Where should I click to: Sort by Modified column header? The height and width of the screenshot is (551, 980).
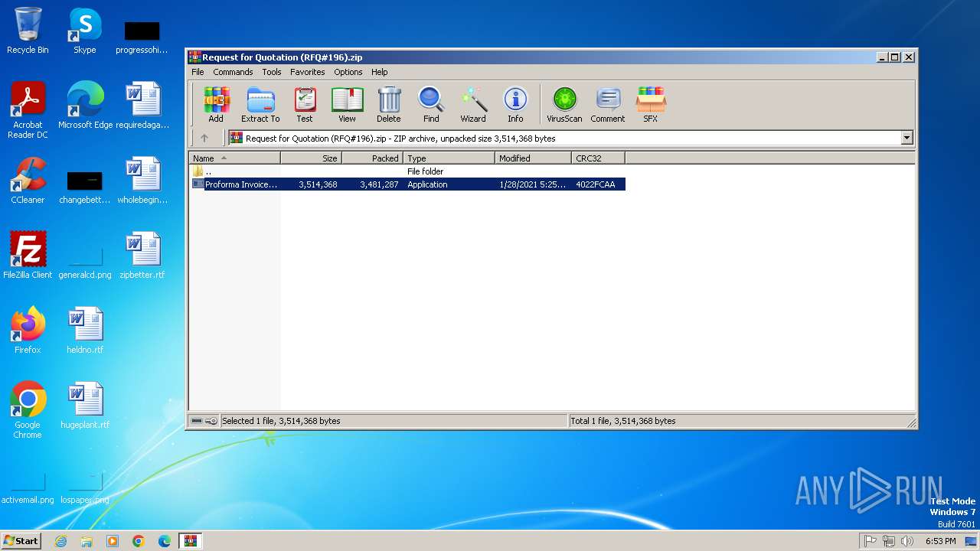pyautogui.click(x=533, y=158)
